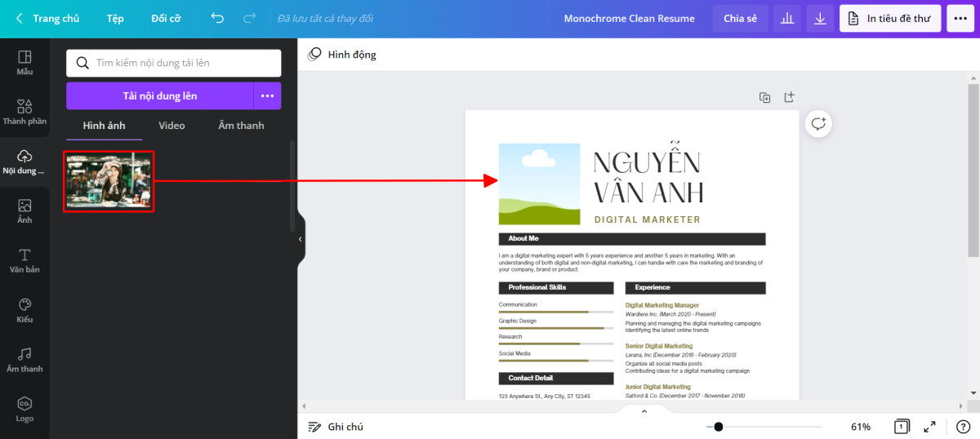The height and width of the screenshot is (439, 980).
Task: Open the Ghi chú notes panel
Action: pos(336,427)
